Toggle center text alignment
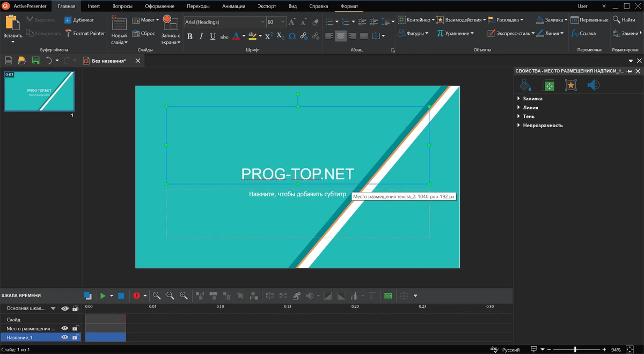The image size is (644, 354). (341, 36)
